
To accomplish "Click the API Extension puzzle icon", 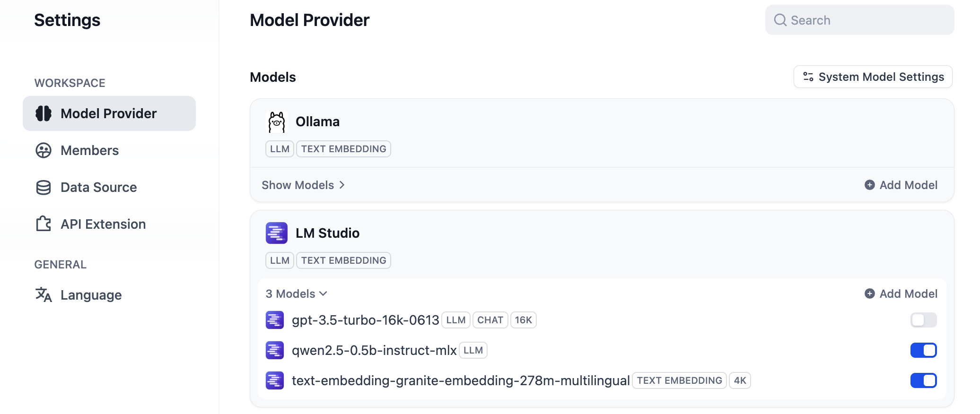I will (x=44, y=224).
